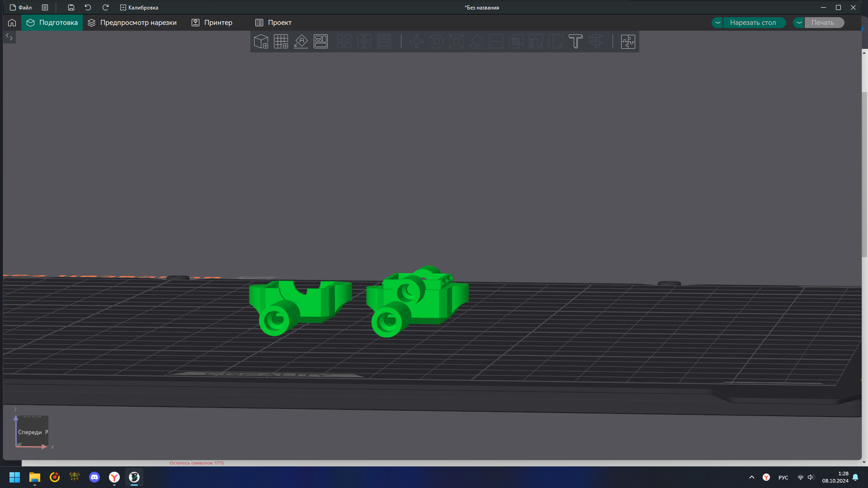Switch to the Предпросмотр нарезки tab
868x488 pixels.
(x=132, y=23)
